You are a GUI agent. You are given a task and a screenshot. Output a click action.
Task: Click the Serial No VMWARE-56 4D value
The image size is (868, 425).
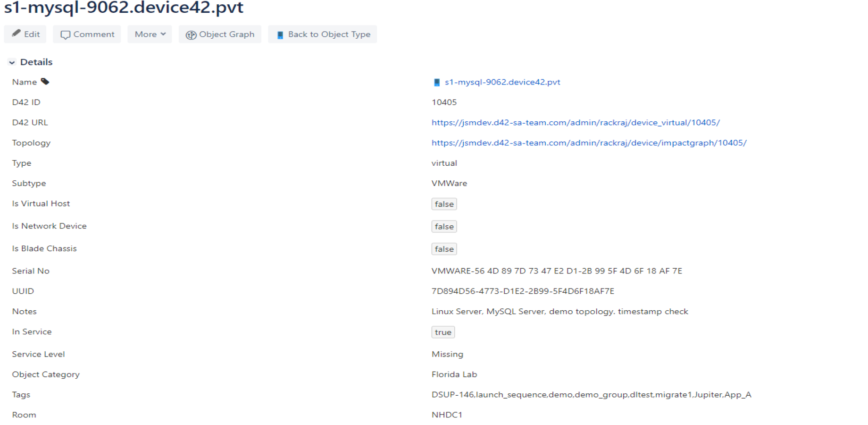(557, 271)
